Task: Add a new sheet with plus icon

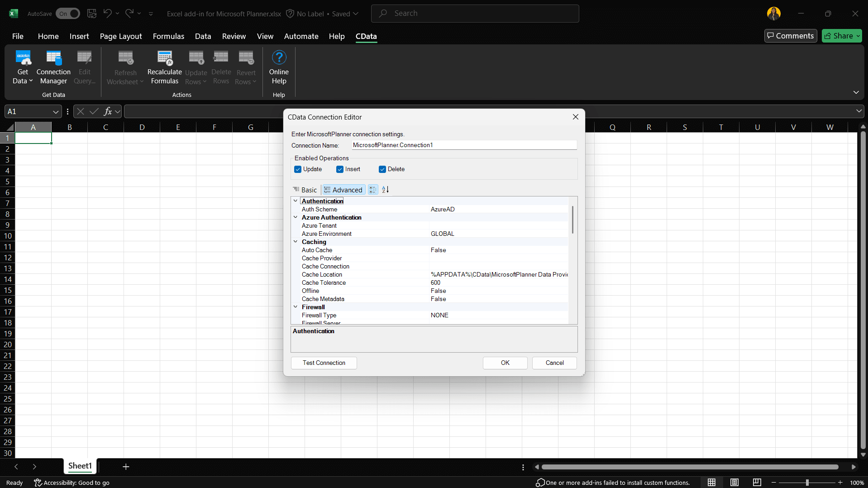Action: [x=126, y=467]
